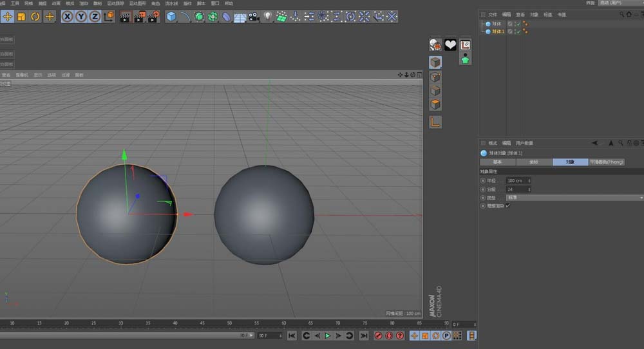Add a cube primitive object
644x349 pixels.
tap(171, 17)
